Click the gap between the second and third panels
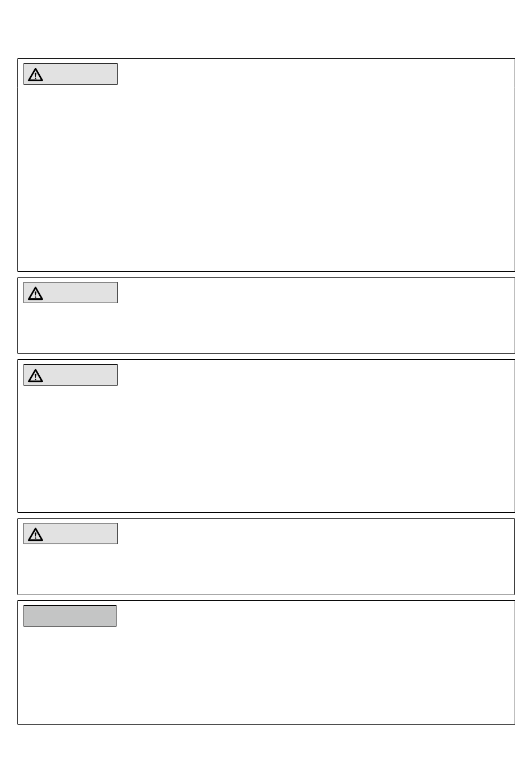 [x=266, y=356]
